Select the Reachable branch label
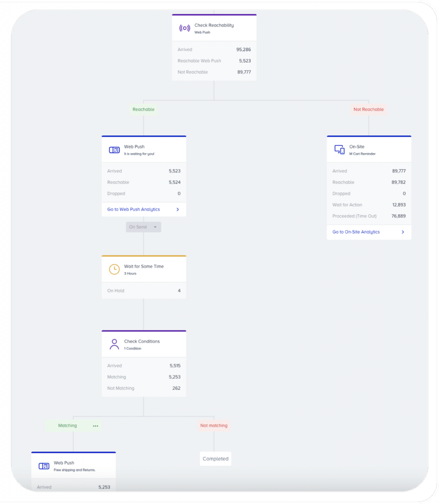The width and height of the screenshot is (439, 504). point(143,109)
